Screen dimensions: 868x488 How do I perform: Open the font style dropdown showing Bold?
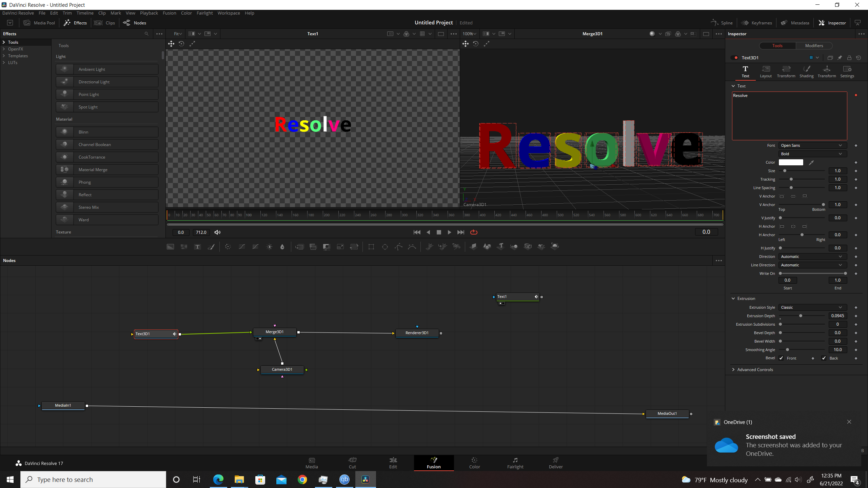[x=812, y=154]
